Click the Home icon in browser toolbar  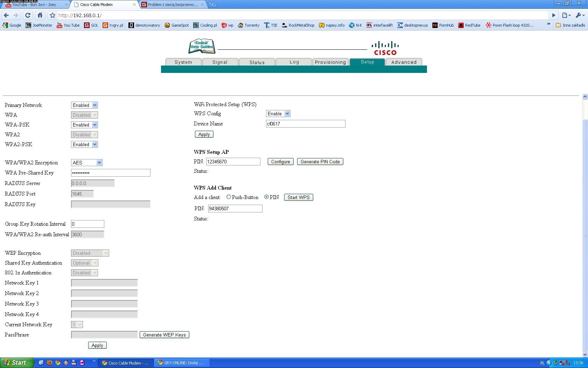tap(40, 15)
